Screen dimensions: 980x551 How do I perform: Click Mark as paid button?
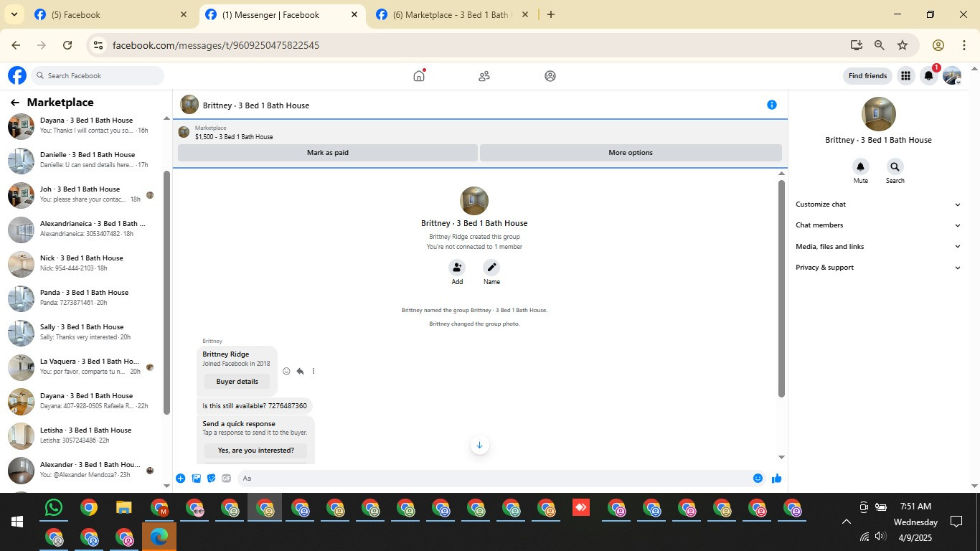(328, 153)
